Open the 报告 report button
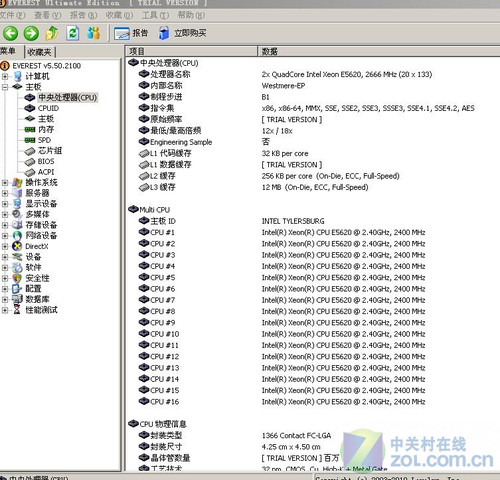Viewport: 500px width, 480px height. [131, 33]
